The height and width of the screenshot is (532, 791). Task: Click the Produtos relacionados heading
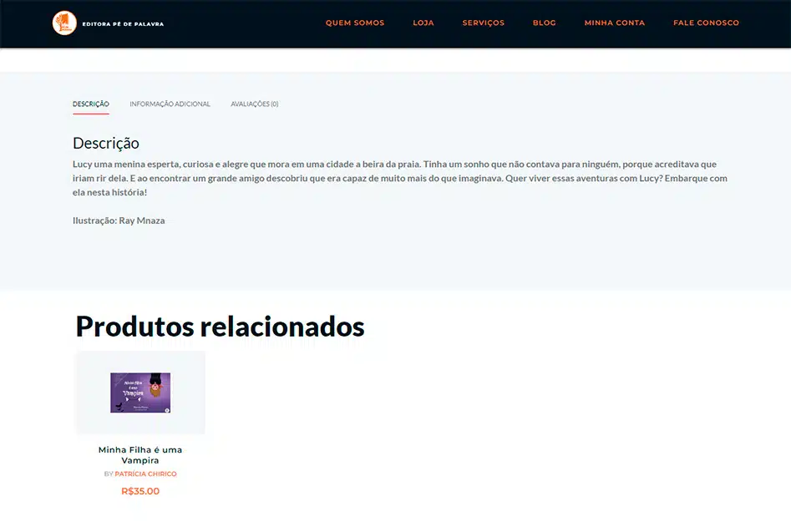pos(220,327)
